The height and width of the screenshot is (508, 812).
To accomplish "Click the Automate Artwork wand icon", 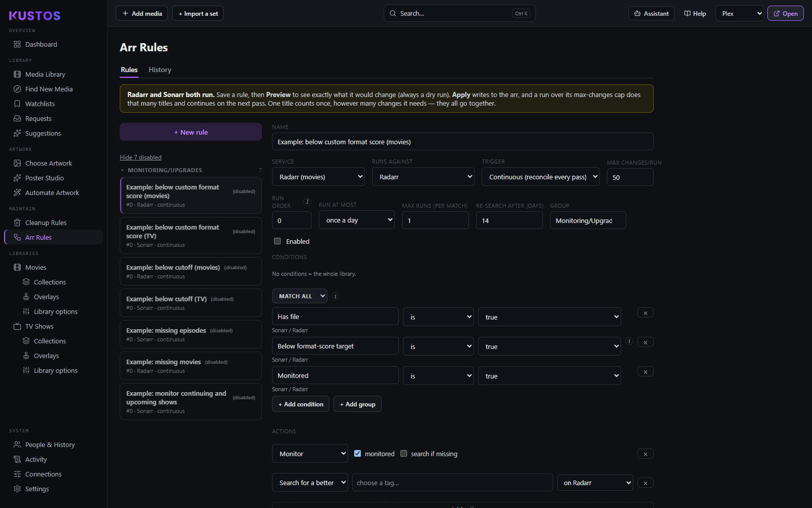I will [17, 193].
